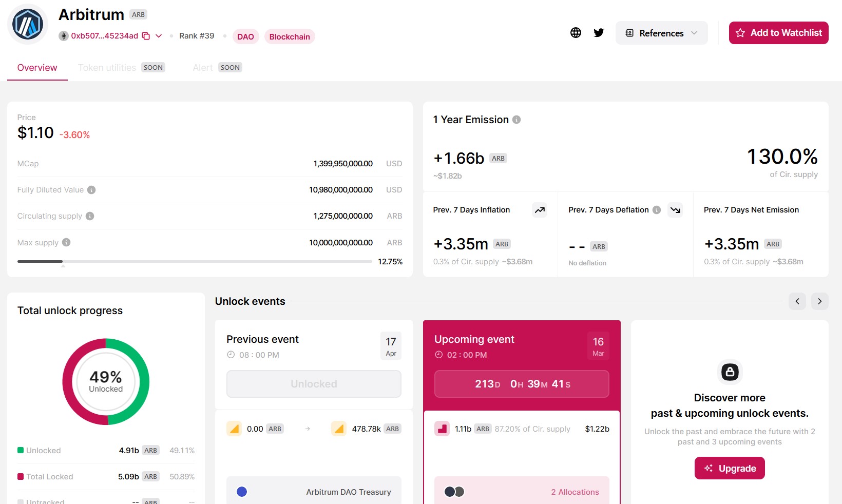Click the circulating supply progress bar
This screenshot has height=504, width=842.
tap(195, 262)
